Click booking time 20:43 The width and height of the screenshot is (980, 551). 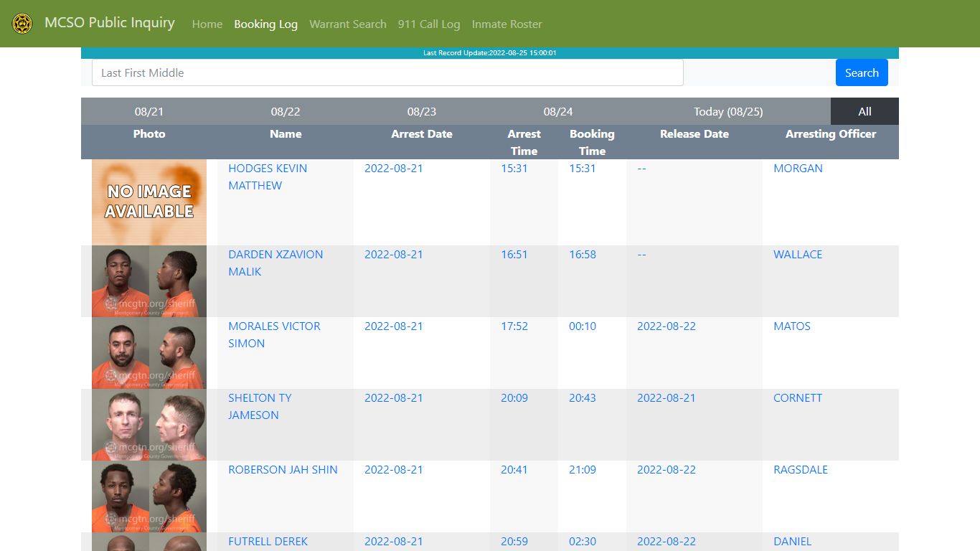click(583, 397)
